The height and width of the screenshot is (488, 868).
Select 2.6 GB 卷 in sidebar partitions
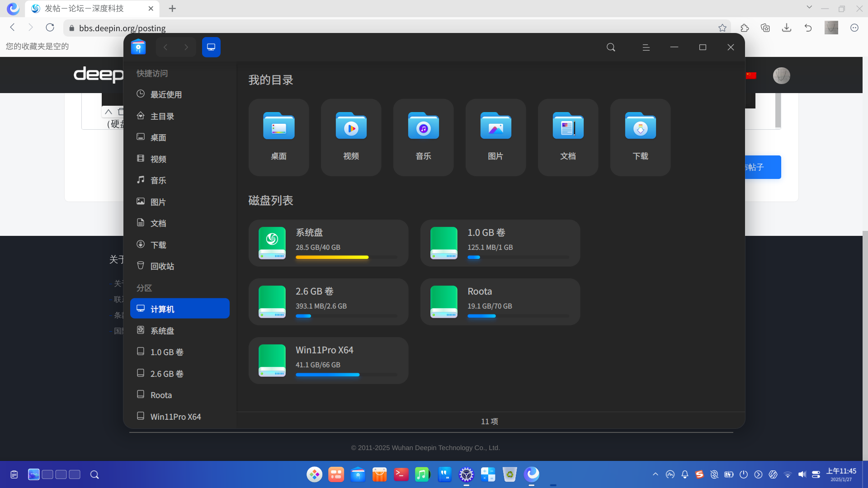(180, 374)
